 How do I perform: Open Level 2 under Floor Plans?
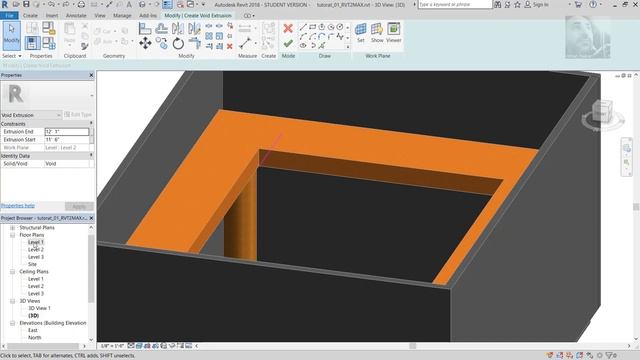pyautogui.click(x=36, y=250)
